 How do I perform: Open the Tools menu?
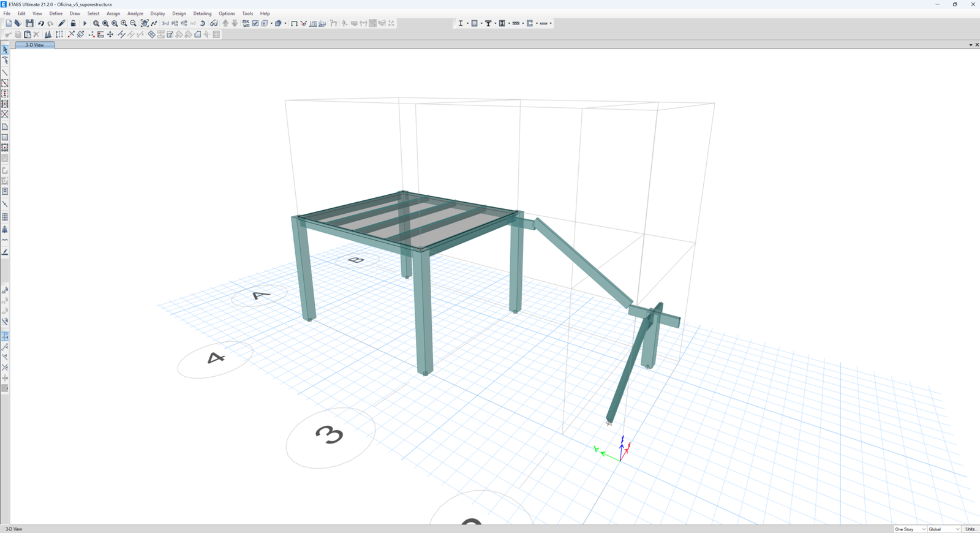click(247, 13)
